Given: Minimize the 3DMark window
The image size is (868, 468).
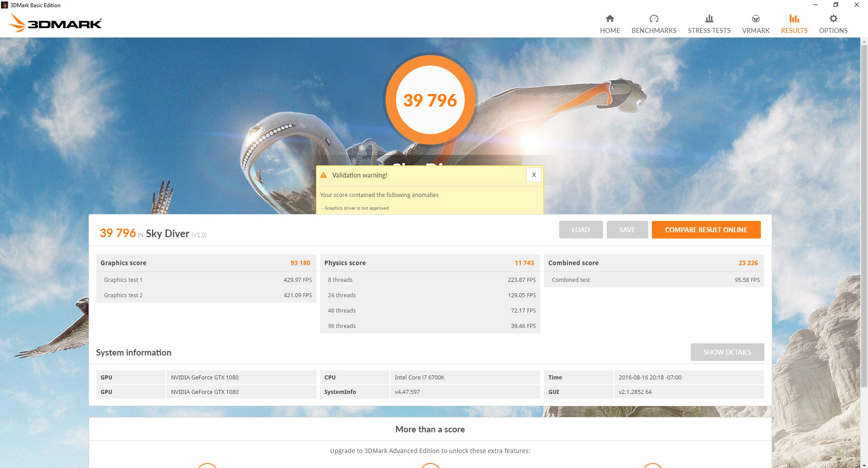Looking at the screenshot, I should click(816, 5).
